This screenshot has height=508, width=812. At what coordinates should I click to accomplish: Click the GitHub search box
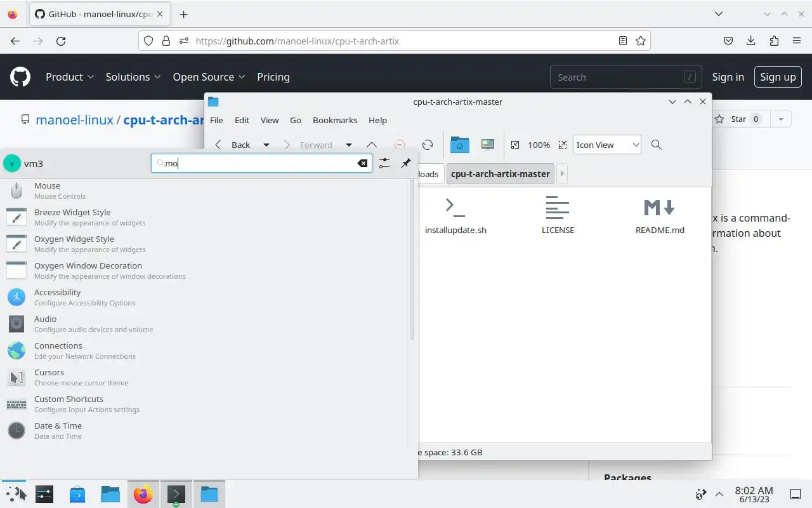tap(626, 77)
